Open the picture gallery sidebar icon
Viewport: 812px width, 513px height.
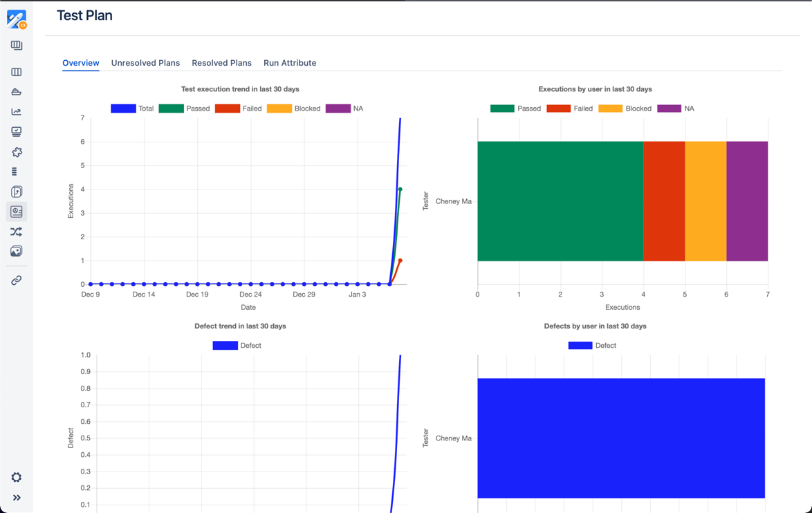17,252
